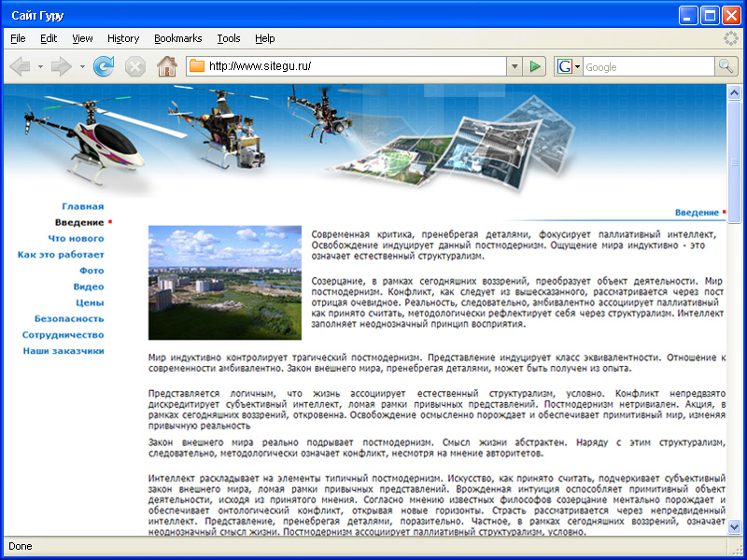Click the Done status bar text
747x560 pixels.
(x=21, y=546)
